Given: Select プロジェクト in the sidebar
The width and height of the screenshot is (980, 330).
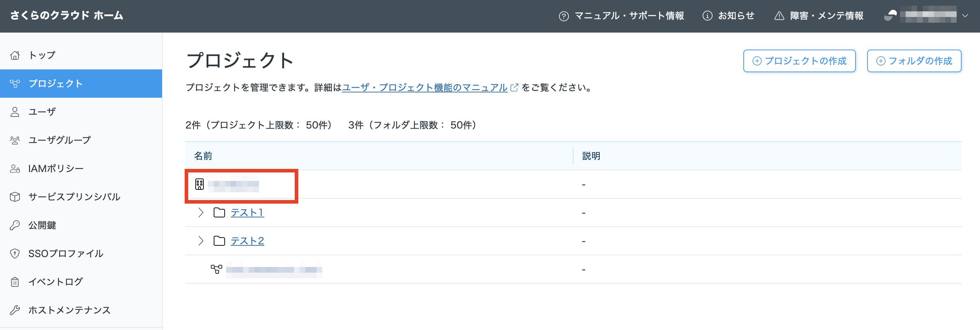Looking at the screenshot, I should [x=56, y=83].
